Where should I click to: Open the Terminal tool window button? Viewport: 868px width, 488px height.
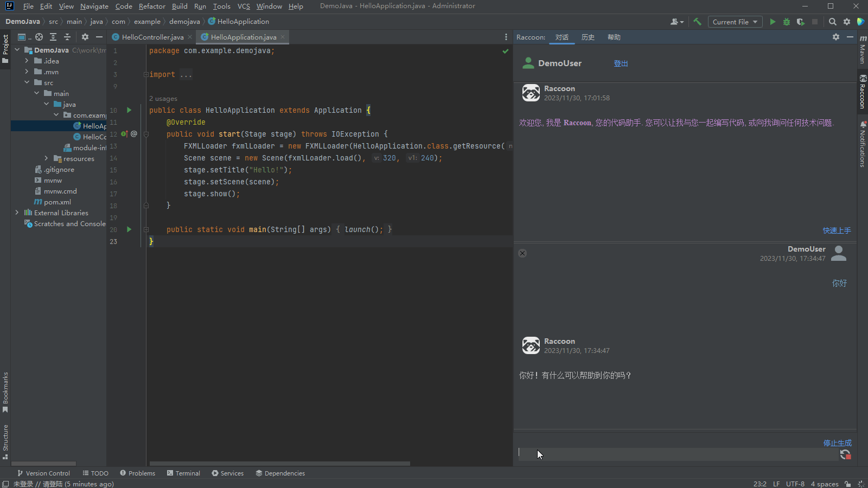(183, 473)
